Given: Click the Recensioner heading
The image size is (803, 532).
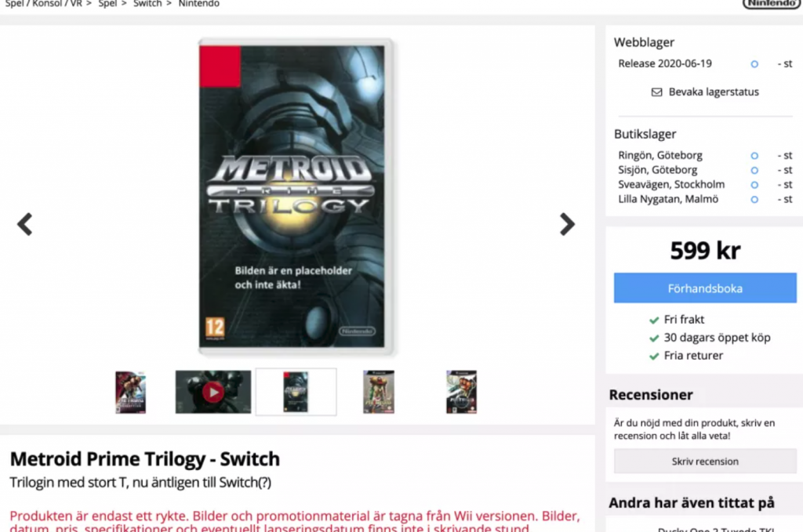Looking at the screenshot, I should (x=651, y=395).
